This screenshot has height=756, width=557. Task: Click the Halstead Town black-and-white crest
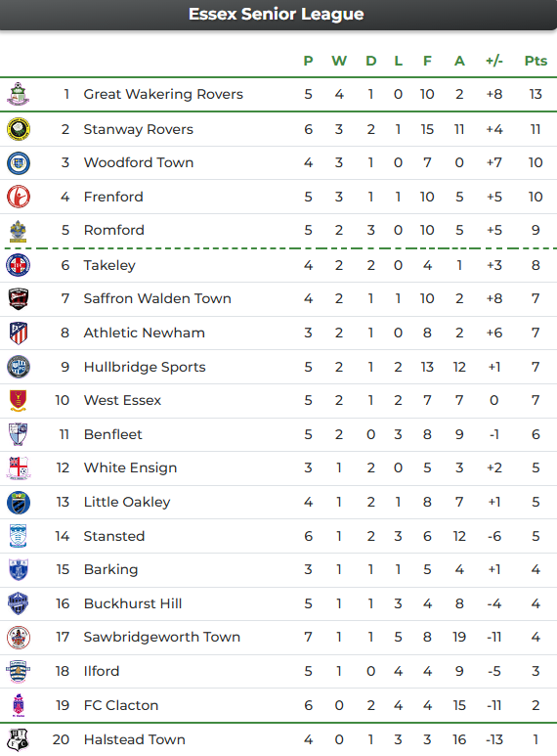(19, 739)
